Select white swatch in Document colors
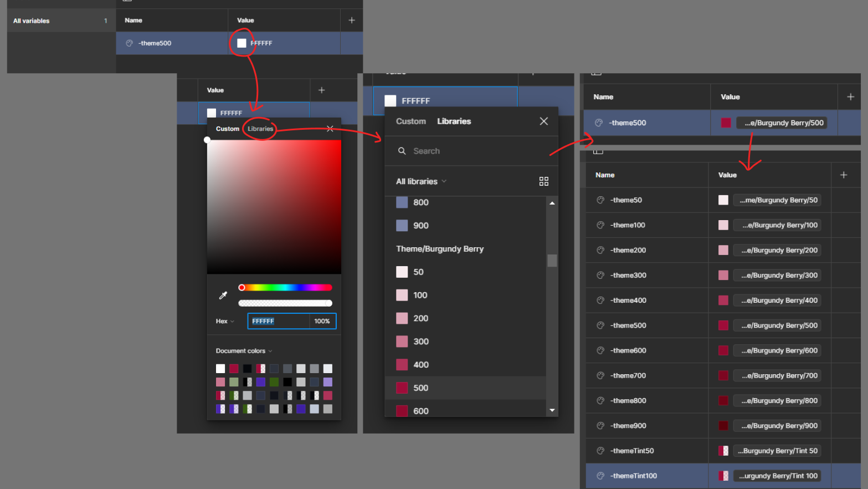 pos(220,369)
